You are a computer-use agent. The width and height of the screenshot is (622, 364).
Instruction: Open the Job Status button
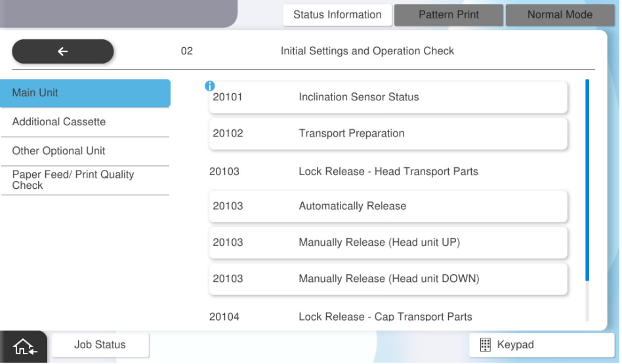click(100, 345)
